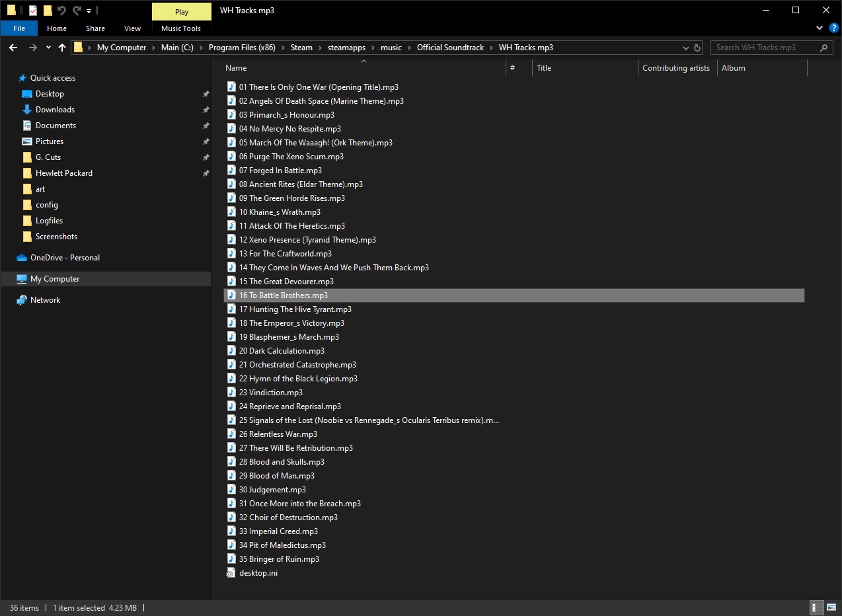This screenshot has width=842, height=616.
Task: Select Quick access in navigation pane
Action: tap(53, 78)
